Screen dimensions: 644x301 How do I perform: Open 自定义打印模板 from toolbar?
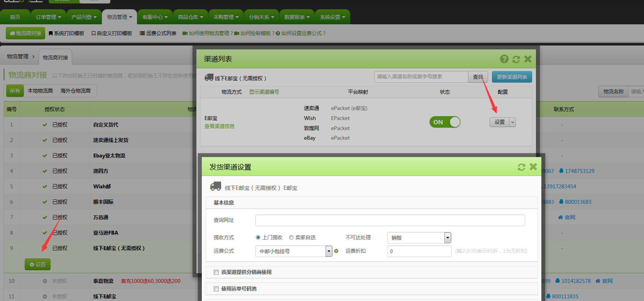pyautogui.click(x=112, y=34)
